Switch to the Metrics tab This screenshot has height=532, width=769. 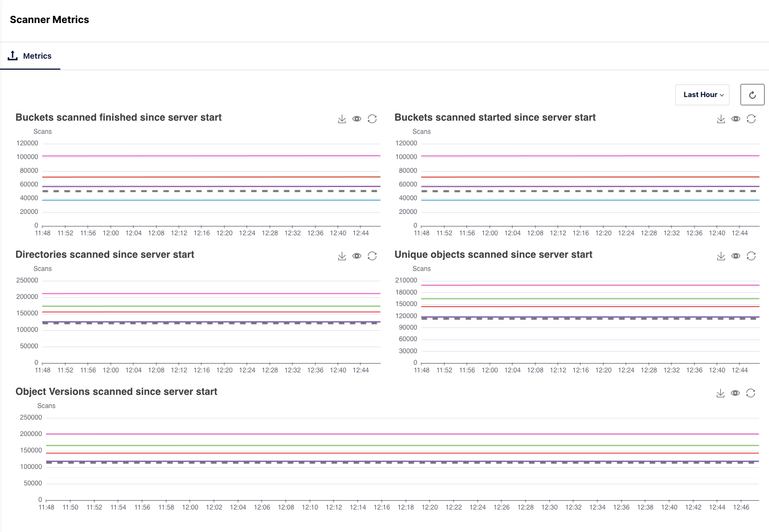31,56
